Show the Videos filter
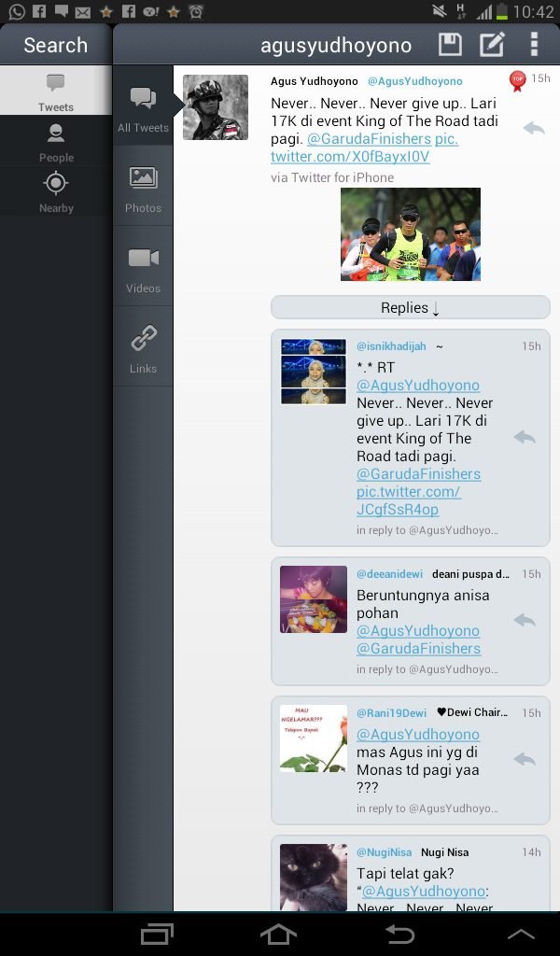 click(143, 267)
